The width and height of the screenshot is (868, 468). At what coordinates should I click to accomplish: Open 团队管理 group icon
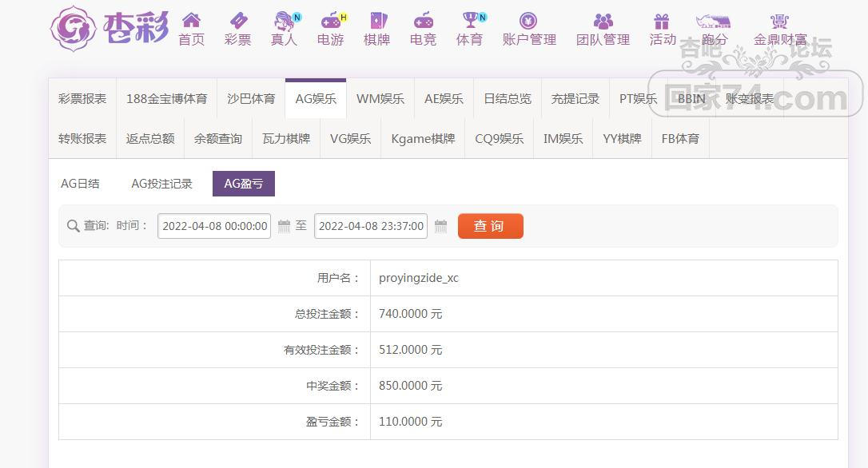pos(603,21)
